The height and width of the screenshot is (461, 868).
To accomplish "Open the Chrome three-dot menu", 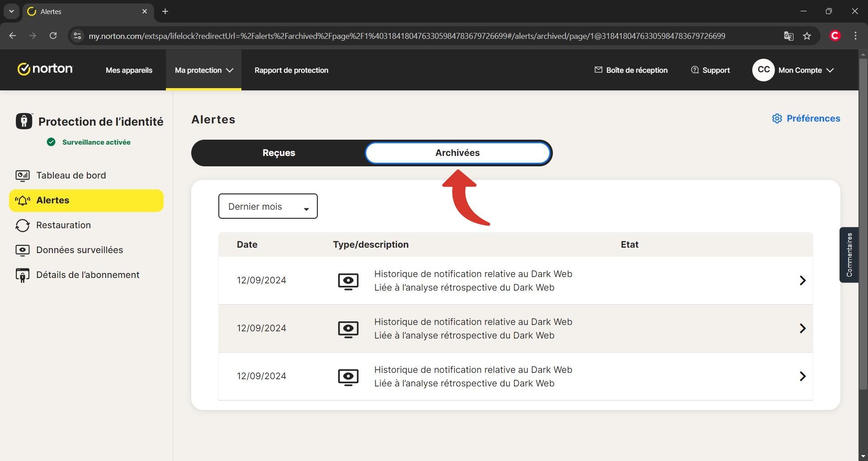I will [x=855, y=36].
